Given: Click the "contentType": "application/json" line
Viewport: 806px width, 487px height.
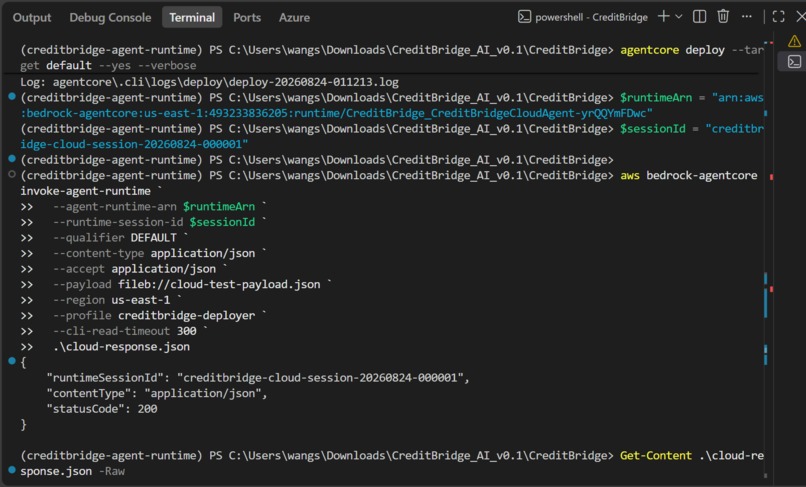Looking at the screenshot, I should [x=157, y=393].
